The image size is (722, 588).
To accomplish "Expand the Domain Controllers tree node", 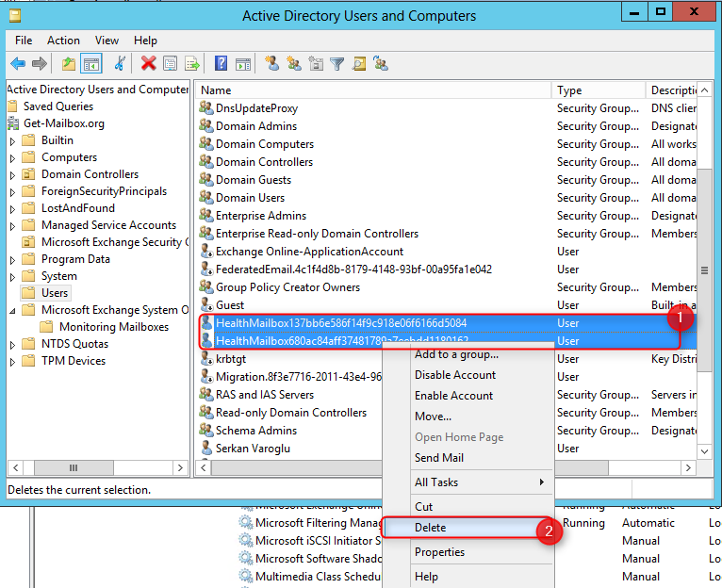I will point(13,175).
